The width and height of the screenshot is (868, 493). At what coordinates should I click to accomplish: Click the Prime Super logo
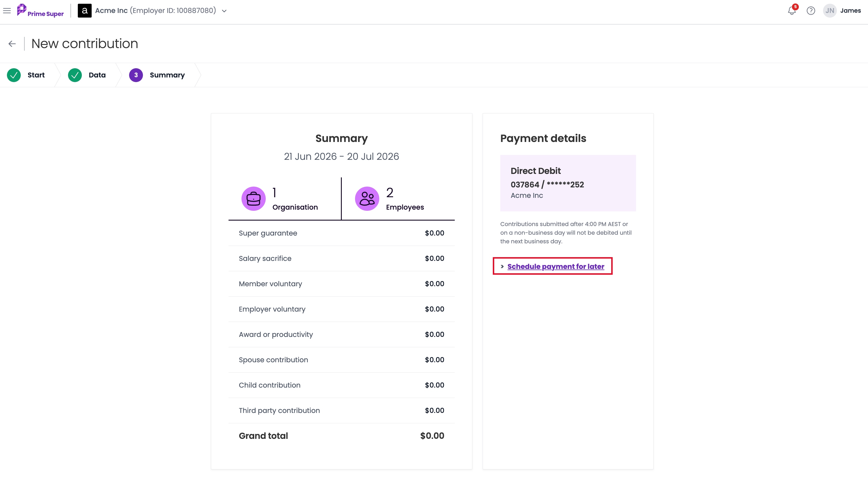(40, 10)
